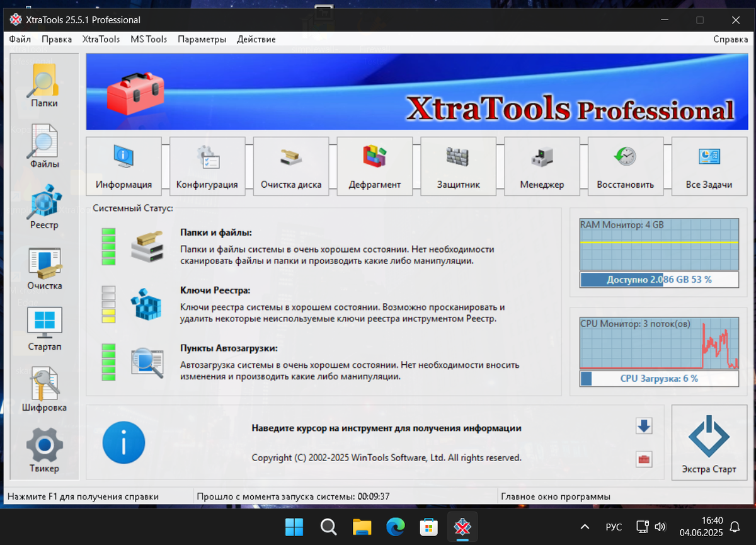Click the XtraTools taskbar icon
756x545 pixels.
pos(463,527)
